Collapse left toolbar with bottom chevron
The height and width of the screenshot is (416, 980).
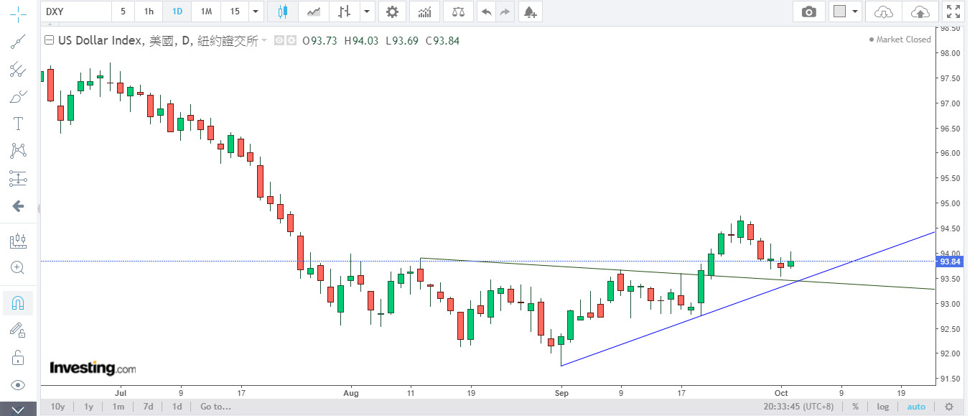(x=18, y=410)
